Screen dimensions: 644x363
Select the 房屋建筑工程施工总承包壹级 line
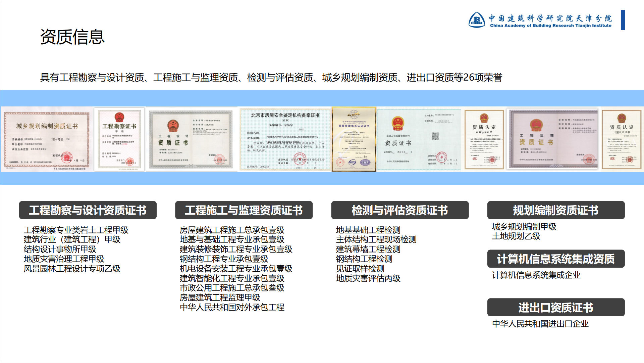[x=232, y=230]
